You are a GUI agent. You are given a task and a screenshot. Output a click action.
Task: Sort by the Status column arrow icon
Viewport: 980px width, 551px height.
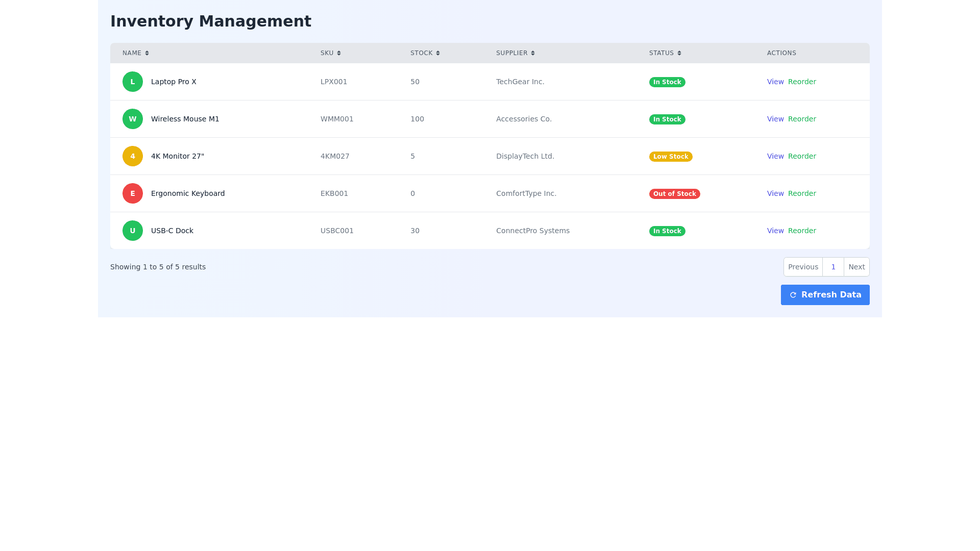click(x=679, y=53)
